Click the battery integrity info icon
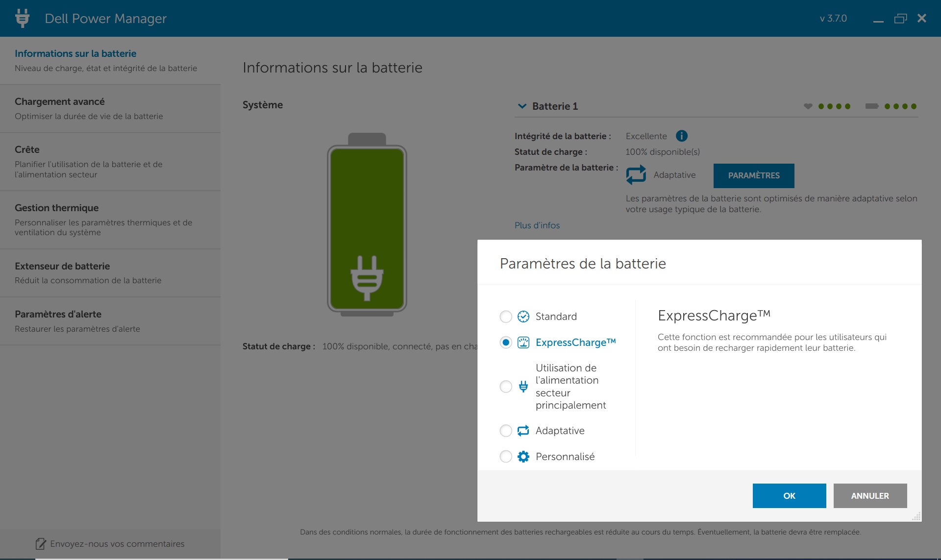 click(681, 136)
